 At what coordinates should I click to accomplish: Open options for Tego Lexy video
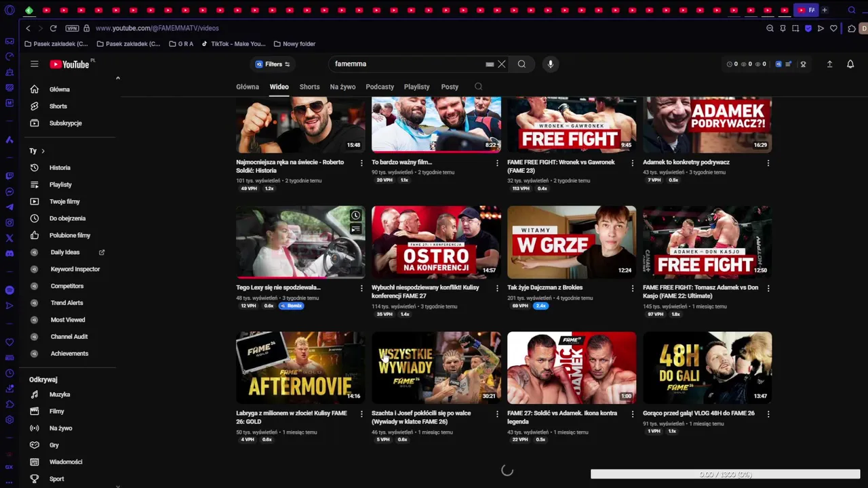pyautogui.click(x=361, y=288)
